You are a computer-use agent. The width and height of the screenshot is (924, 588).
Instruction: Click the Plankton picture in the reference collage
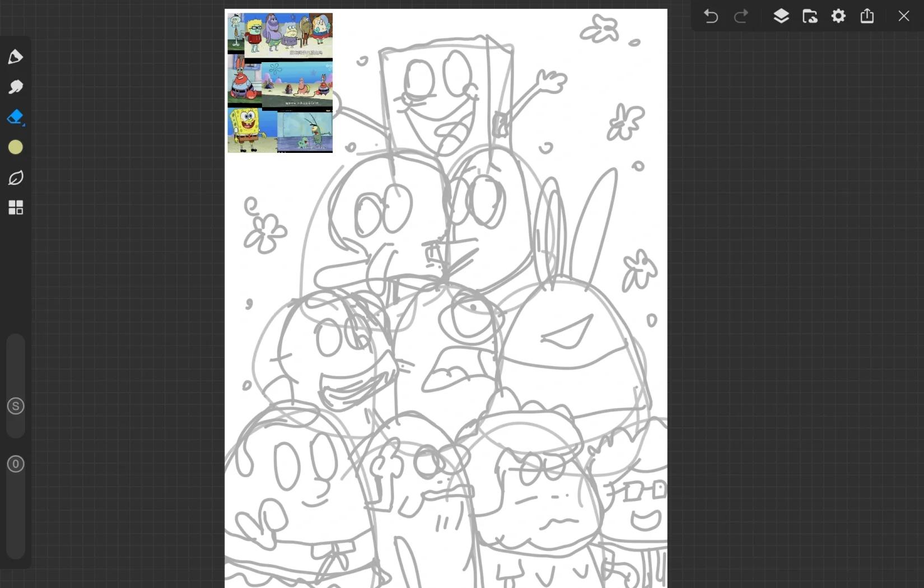tap(305, 132)
